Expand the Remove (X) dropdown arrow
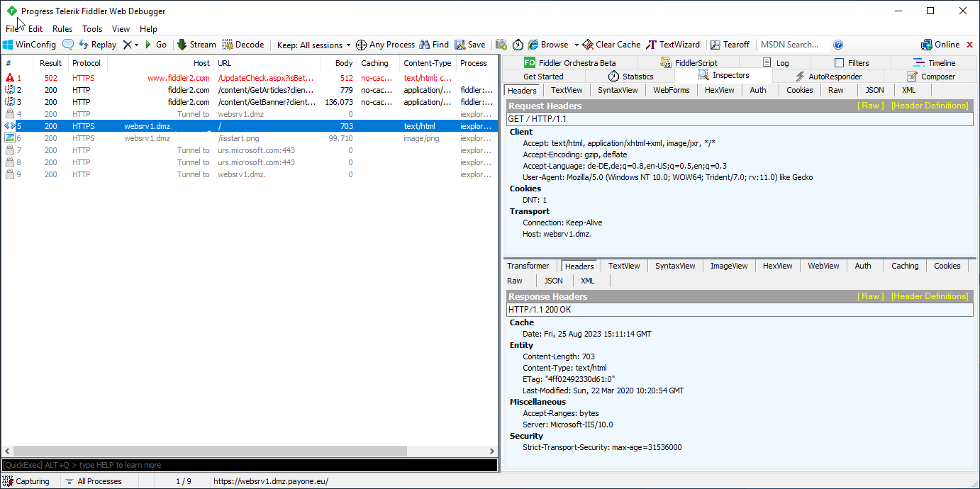Screen dimensions: 980x489 click(x=136, y=45)
